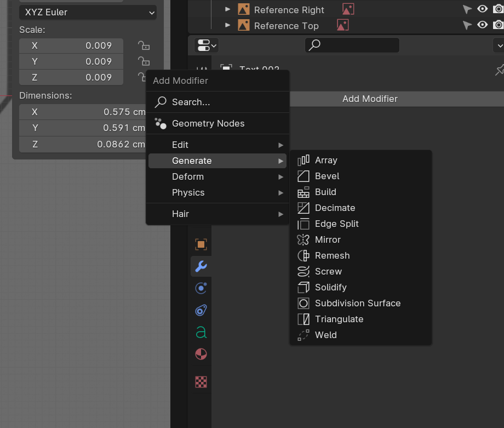Click the Scale Y value slider
504x428 pixels.
point(71,61)
